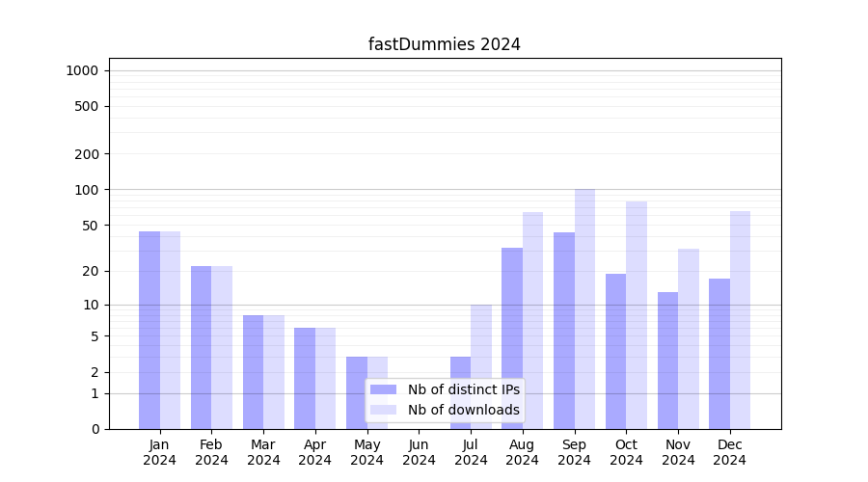The height and width of the screenshot is (482, 868).
Task: Click the September downloads bar
Action: click(x=584, y=308)
